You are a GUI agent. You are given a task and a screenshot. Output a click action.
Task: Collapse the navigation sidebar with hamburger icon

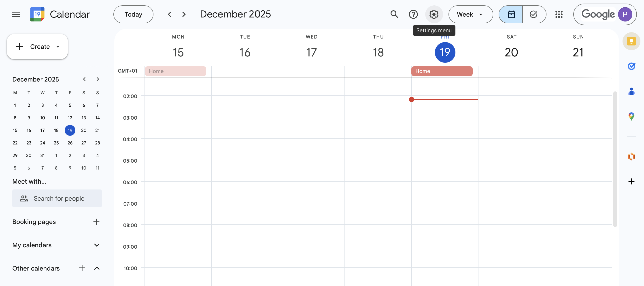click(15, 14)
